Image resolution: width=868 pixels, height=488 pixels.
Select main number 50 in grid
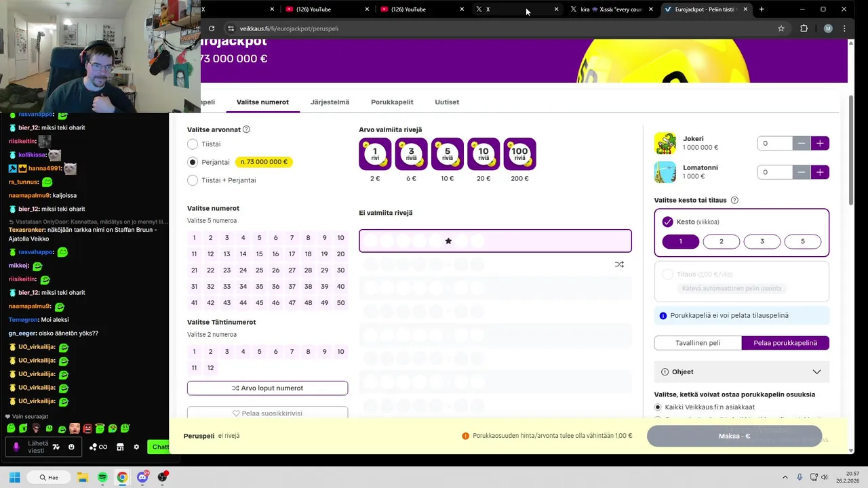[340, 303]
